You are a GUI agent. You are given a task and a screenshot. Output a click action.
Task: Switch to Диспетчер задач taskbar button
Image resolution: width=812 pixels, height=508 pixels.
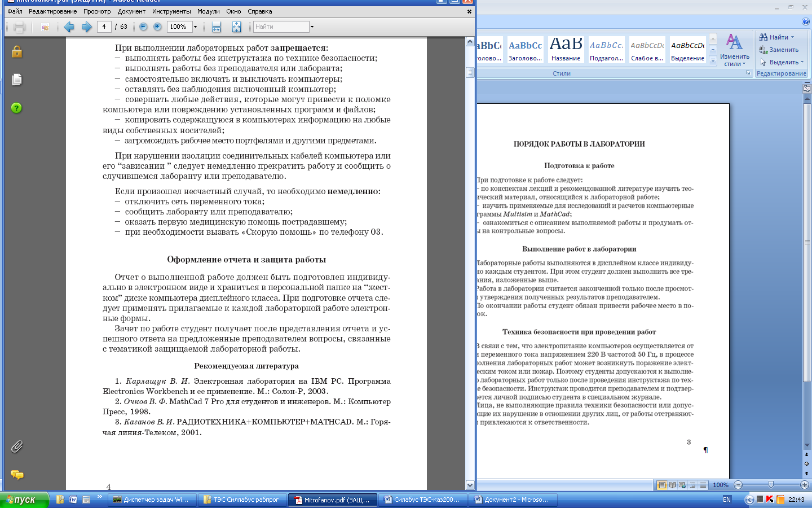pos(152,500)
